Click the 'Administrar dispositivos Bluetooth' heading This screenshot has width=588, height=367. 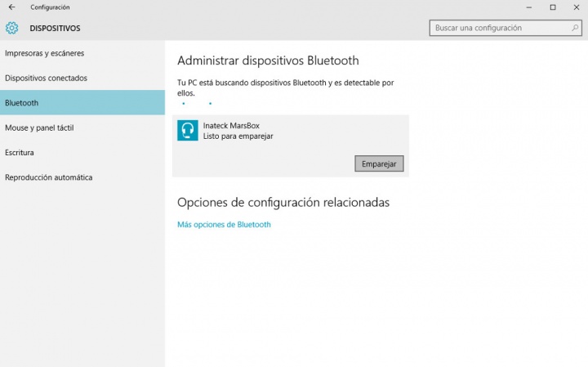[268, 60]
